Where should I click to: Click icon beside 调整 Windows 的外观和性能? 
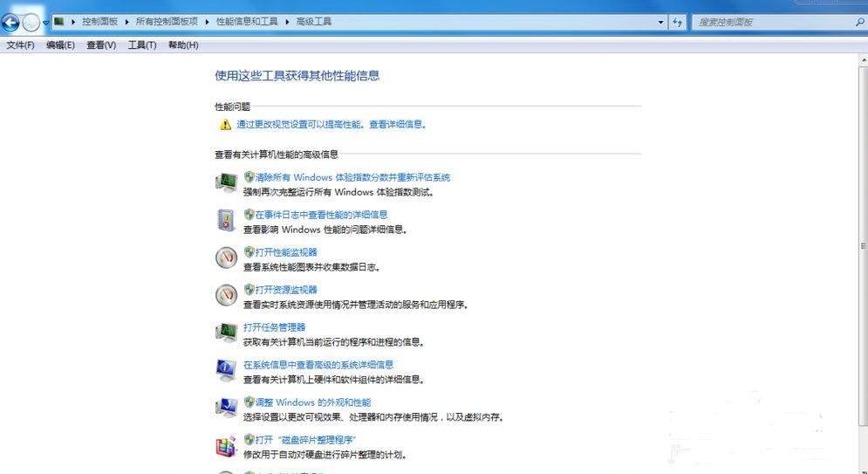pyautogui.click(x=227, y=408)
